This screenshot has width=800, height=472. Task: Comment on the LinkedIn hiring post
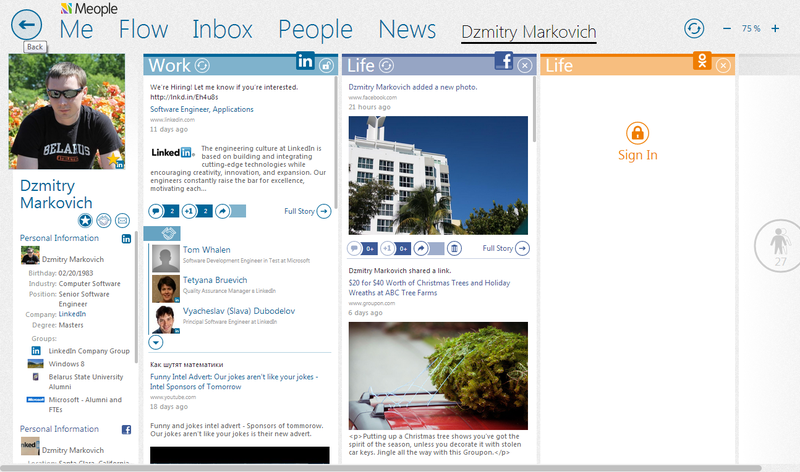click(156, 211)
